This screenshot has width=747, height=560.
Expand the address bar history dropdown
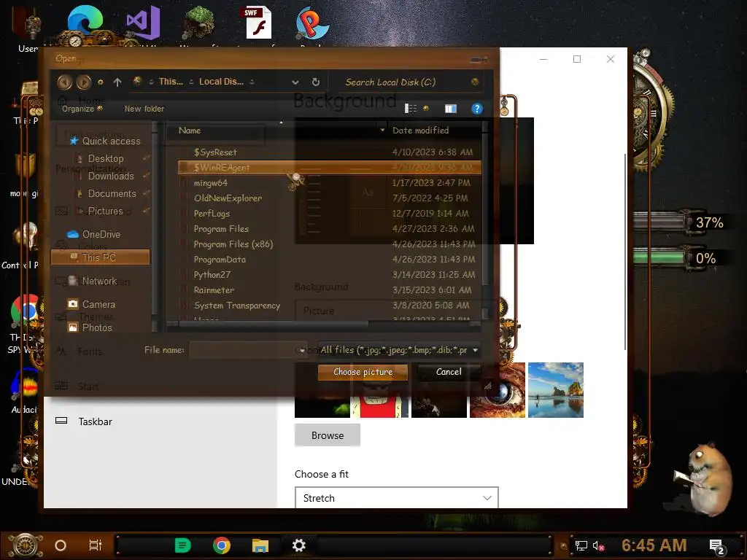click(x=295, y=82)
